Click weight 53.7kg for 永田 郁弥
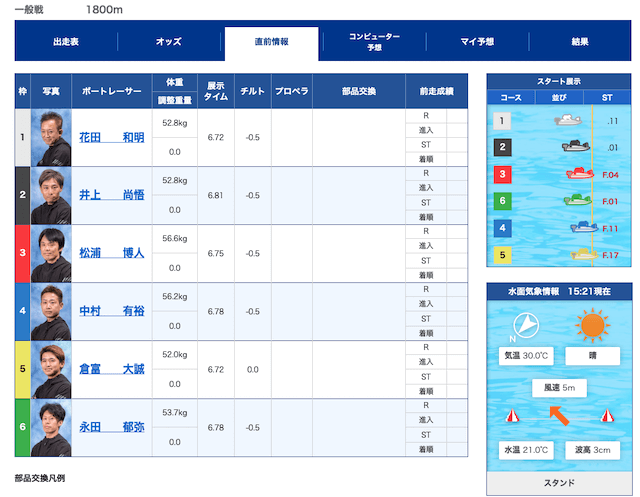Screen dimensions: 640x497 [x=175, y=413]
